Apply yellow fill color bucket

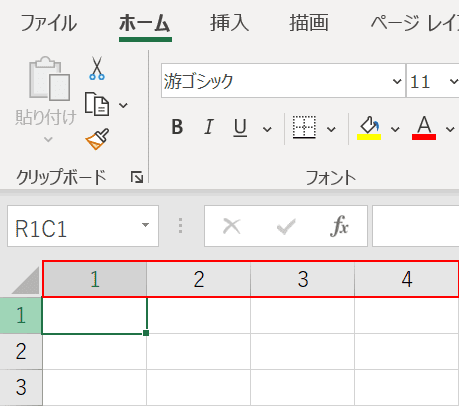[369, 128]
